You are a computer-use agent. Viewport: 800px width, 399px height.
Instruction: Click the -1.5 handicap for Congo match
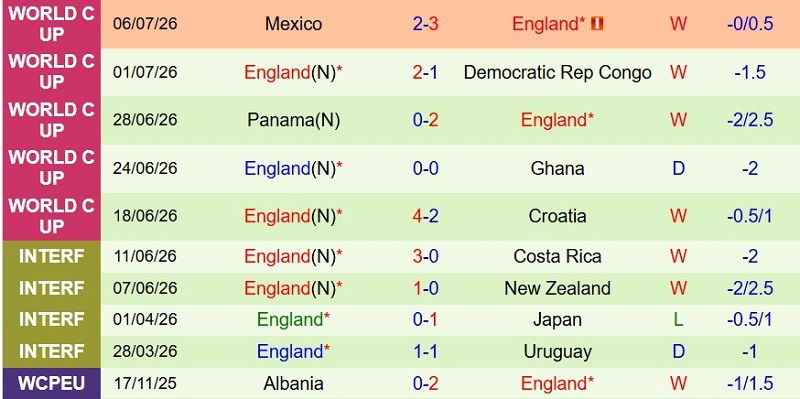[x=750, y=72]
